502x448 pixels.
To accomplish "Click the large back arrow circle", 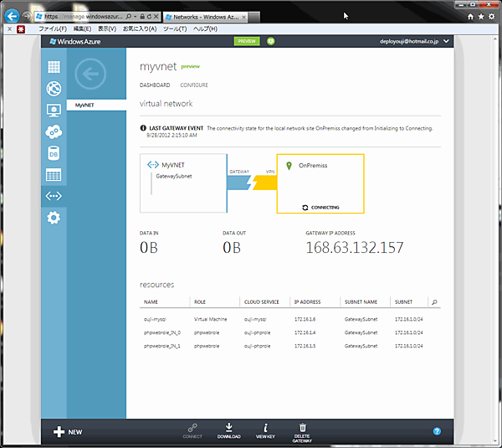I will 90,74.
